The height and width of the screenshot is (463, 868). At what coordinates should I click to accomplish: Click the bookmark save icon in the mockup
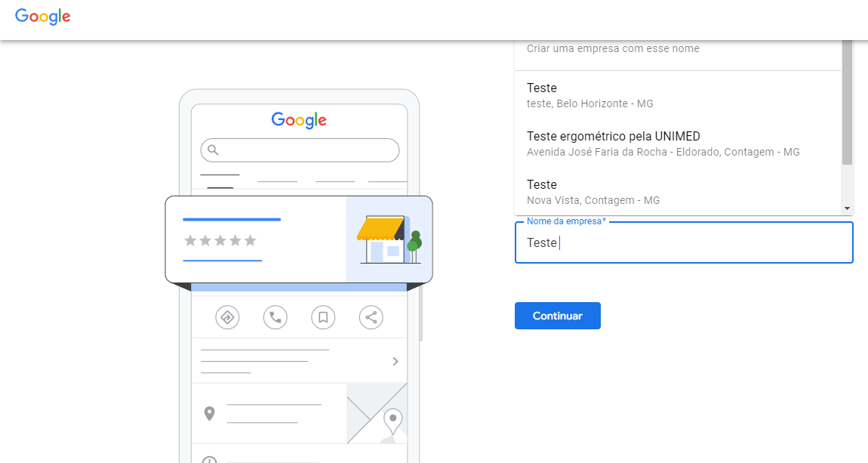point(323,317)
